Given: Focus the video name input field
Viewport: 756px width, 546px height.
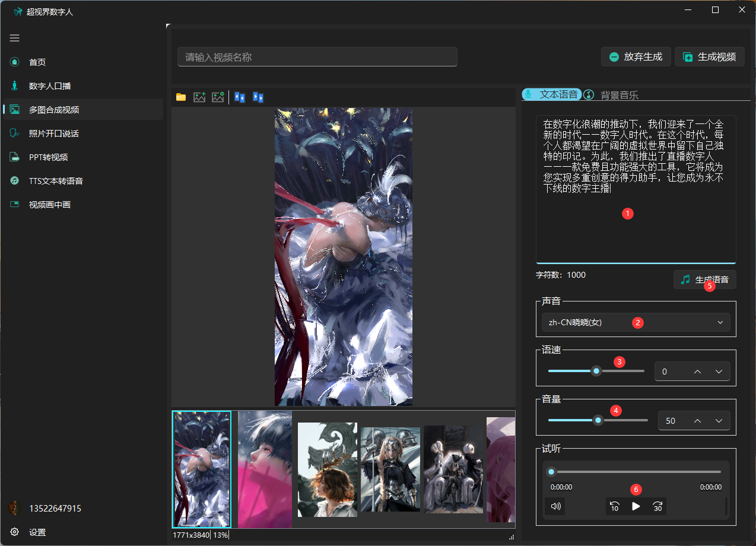Looking at the screenshot, I should click(317, 57).
